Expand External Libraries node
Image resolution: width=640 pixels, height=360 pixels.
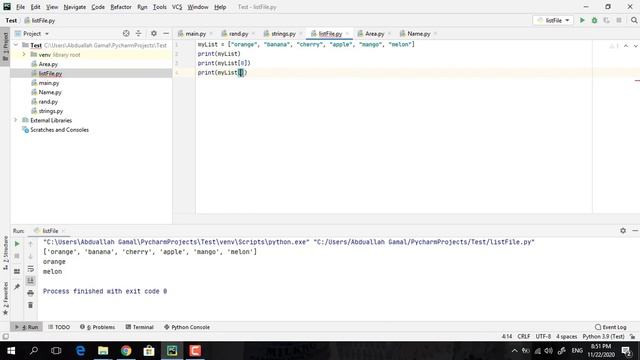pyautogui.click(x=16, y=120)
